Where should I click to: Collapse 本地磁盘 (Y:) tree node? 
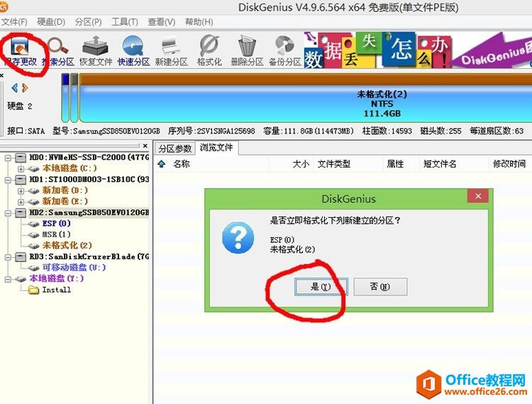coord(8,279)
